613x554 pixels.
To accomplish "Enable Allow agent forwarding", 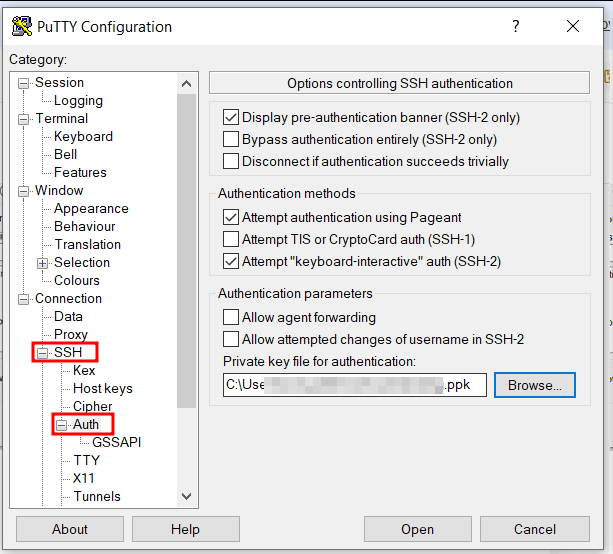I will click(231, 317).
